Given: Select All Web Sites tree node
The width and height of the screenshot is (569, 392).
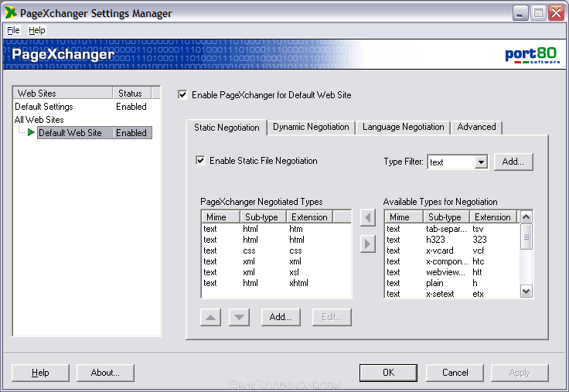Looking at the screenshot, I should [39, 119].
